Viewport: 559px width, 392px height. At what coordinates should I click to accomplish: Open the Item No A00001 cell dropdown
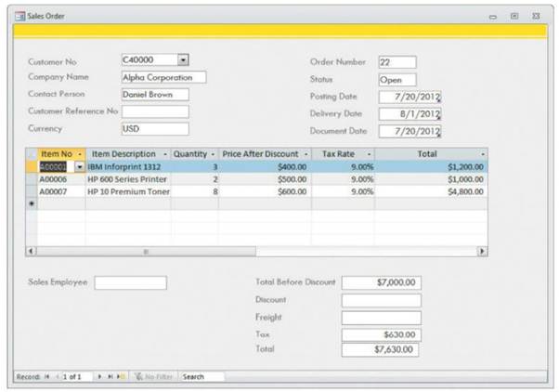(x=77, y=166)
